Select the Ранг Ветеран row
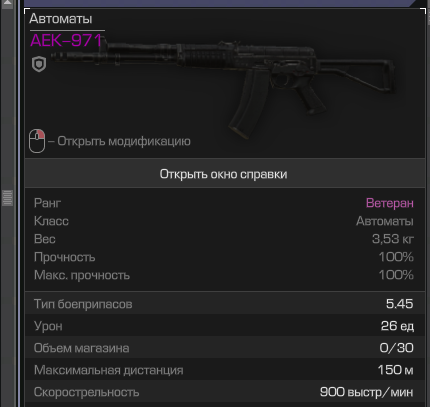Viewport: 430px width, 407px height. 224,203
